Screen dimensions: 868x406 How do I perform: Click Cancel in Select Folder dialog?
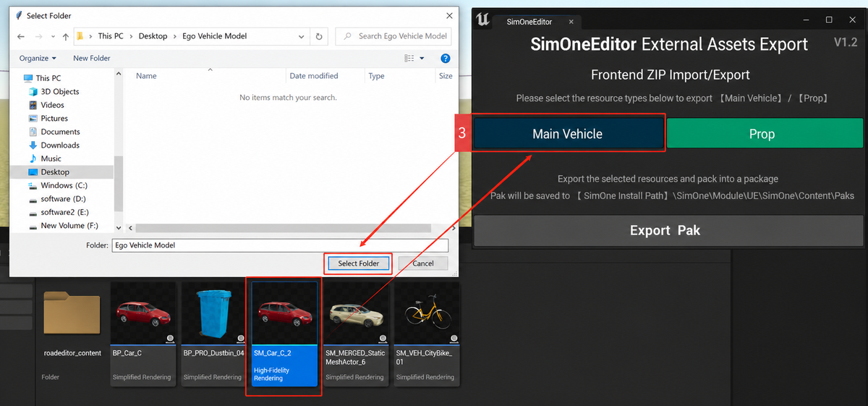click(x=423, y=263)
